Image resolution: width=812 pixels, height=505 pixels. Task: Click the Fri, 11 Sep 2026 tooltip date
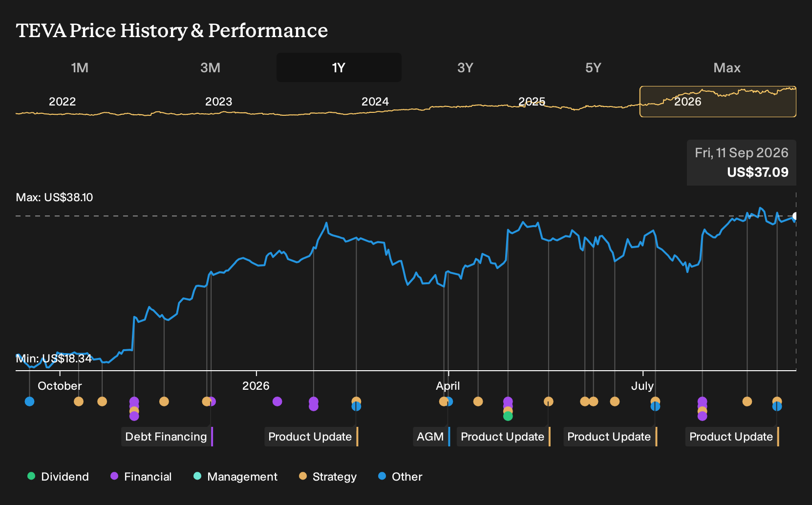742,153
